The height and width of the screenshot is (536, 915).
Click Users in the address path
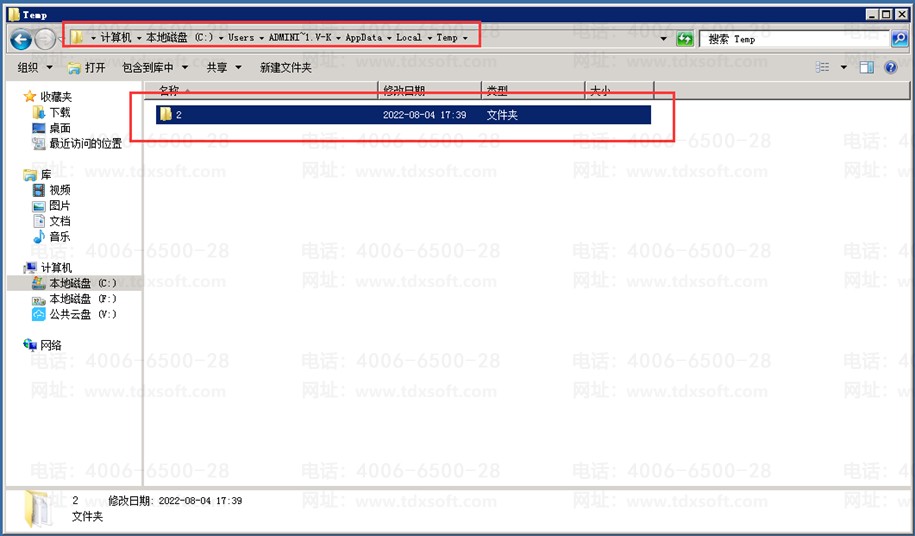click(241, 37)
